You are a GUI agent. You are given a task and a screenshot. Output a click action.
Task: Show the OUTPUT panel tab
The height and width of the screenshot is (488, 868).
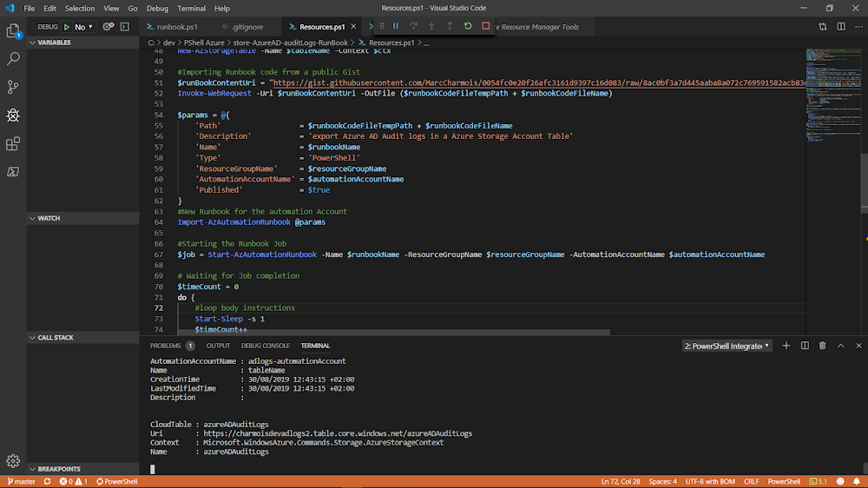218,346
